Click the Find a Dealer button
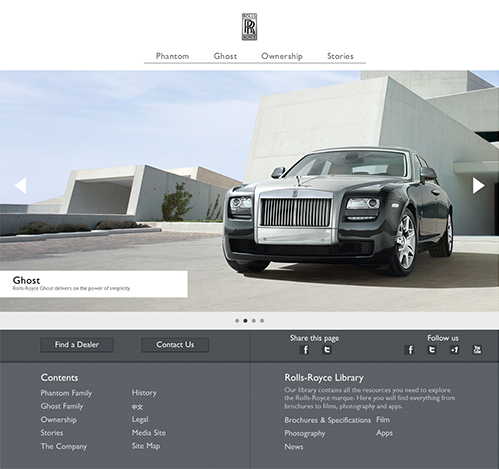499x469 pixels. pos(77,345)
